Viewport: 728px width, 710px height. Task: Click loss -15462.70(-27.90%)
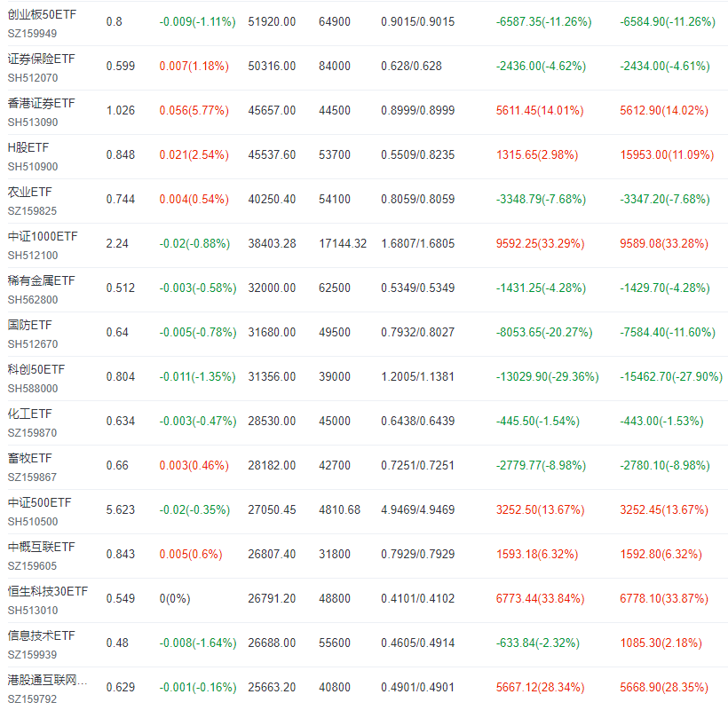click(671, 377)
